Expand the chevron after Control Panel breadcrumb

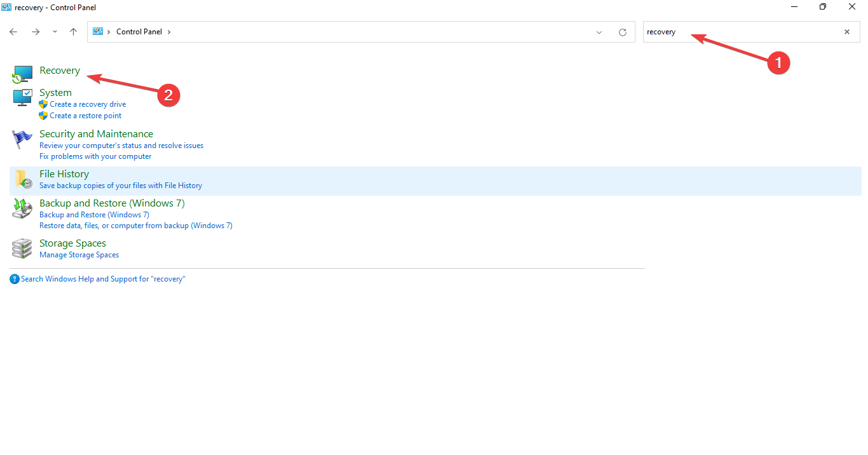(x=169, y=32)
